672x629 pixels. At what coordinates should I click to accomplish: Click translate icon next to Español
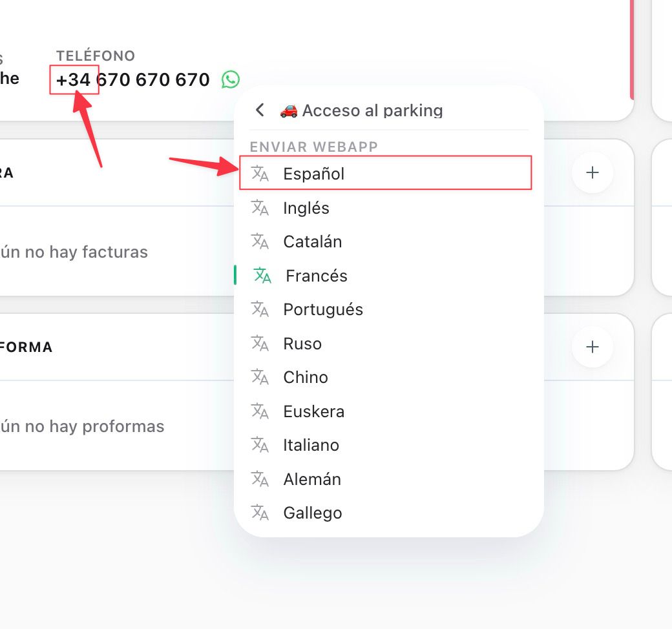click(260, 174)
